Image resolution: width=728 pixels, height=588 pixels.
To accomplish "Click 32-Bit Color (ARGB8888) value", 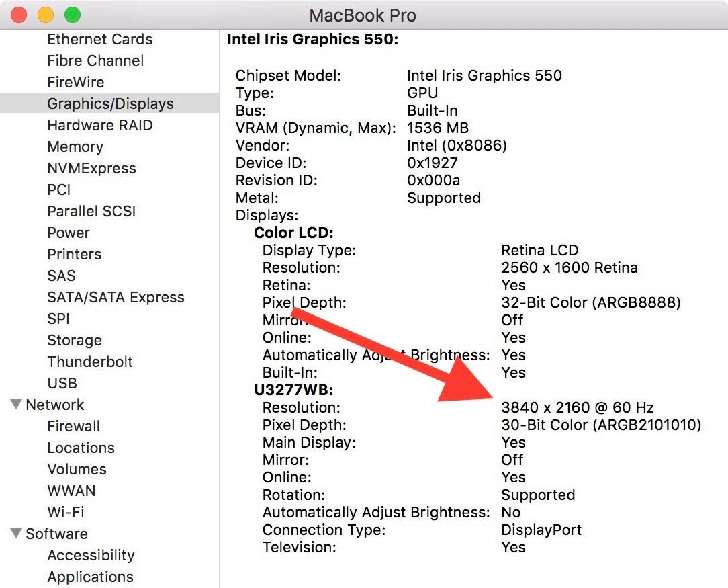I will tap(591, 303).
